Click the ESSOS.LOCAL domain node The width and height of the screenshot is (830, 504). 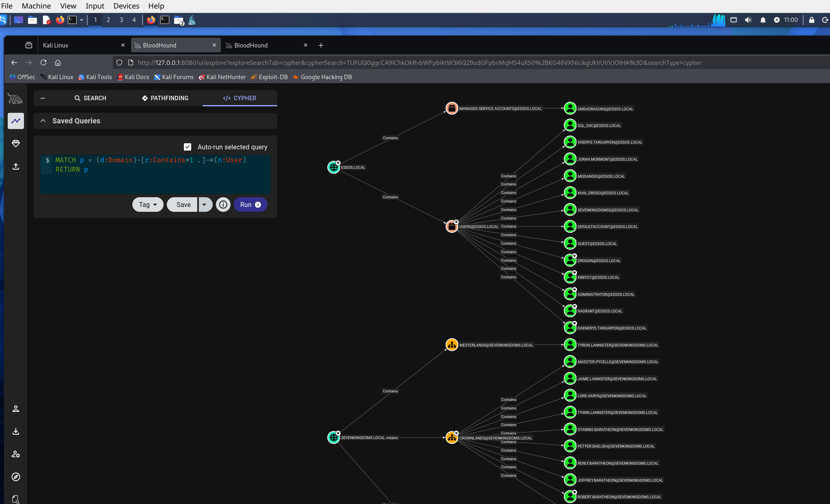[x=334, y=167]
